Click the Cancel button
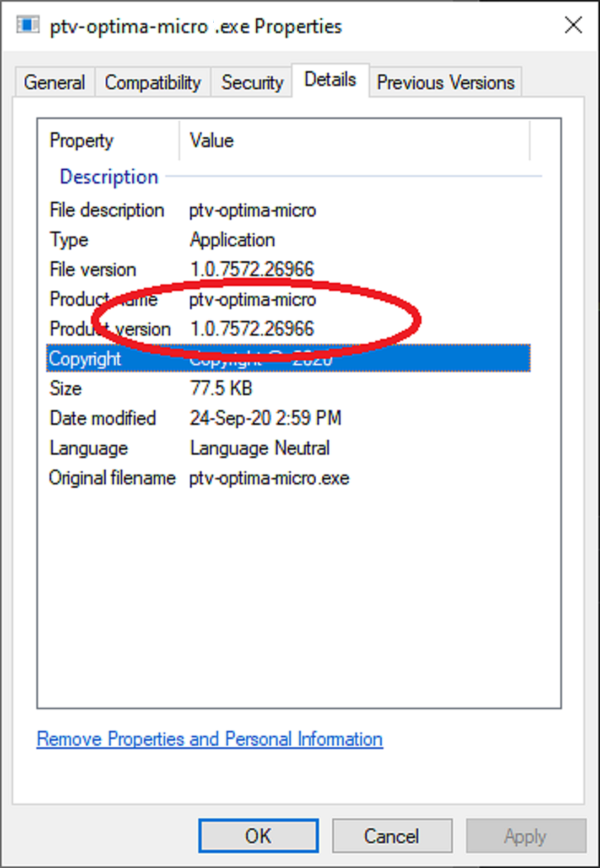The width and height of the screenshot is (600, 868). pyautogui.click(x=392, y=836)
